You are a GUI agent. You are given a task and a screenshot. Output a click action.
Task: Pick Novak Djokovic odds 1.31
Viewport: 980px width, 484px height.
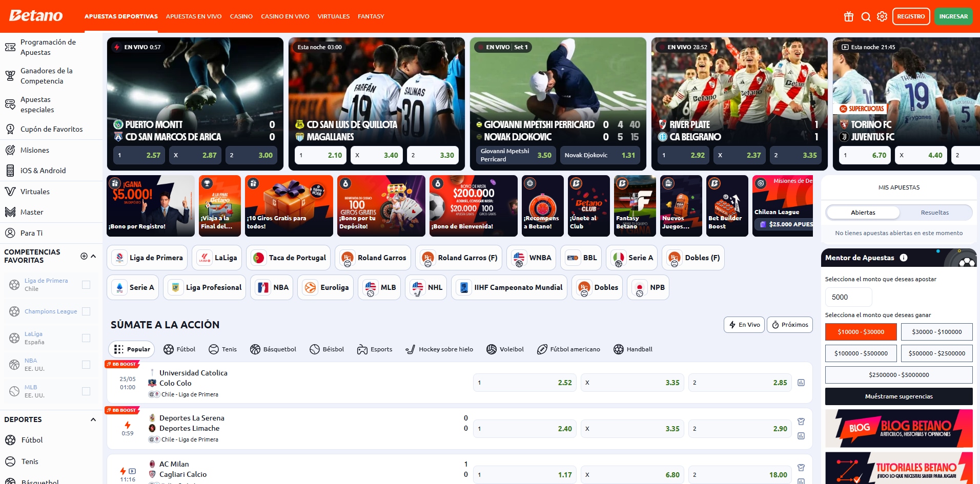tap(600, 155)
